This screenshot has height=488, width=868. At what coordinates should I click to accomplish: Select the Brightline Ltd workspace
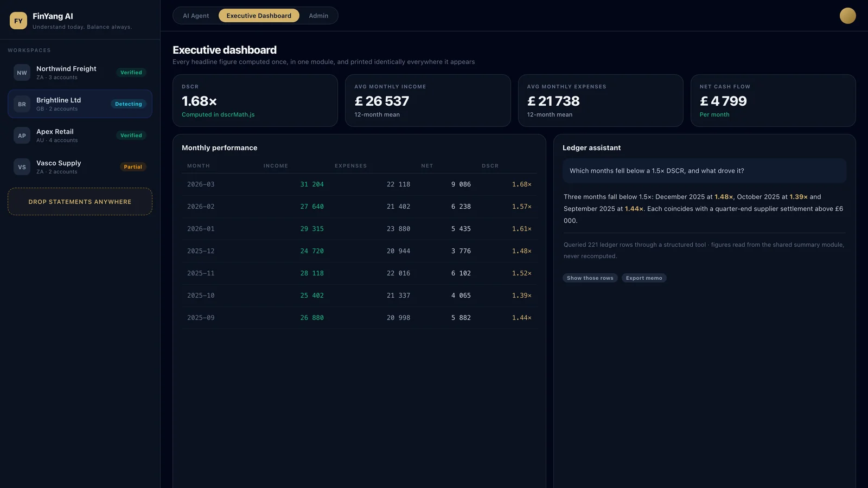tap(80, 104)
